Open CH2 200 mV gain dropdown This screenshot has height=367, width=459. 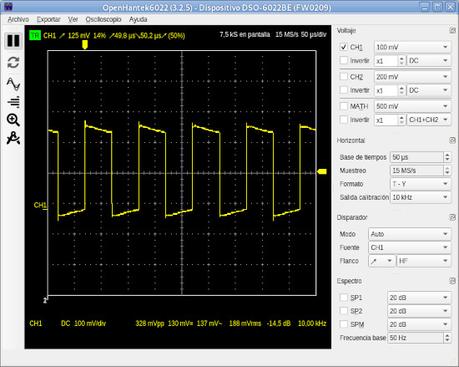412,77
